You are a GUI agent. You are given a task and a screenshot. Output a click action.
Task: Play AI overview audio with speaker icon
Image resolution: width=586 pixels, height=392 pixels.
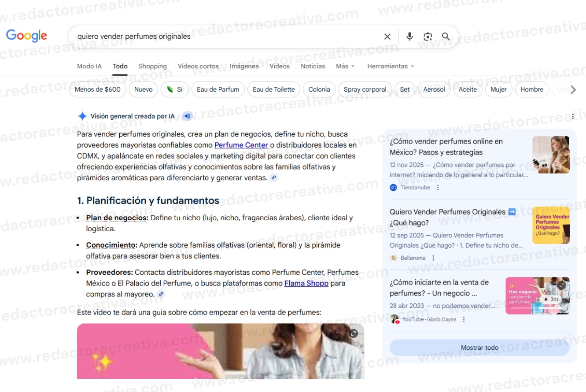(x=188, y=116)
